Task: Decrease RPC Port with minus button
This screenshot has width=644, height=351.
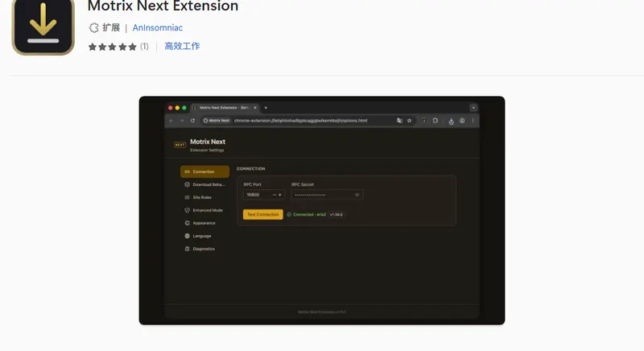Action: (x=274, y=195)
